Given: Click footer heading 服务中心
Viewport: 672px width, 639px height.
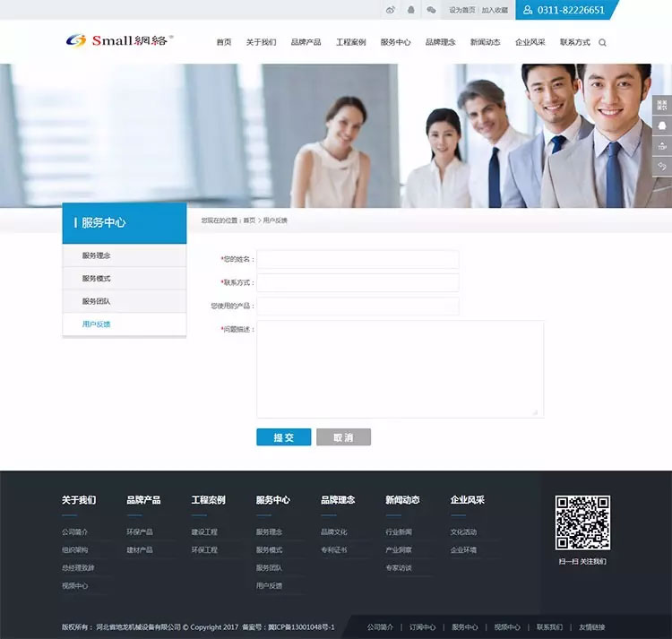Looking at the screenshot, I should pos(273,500).
